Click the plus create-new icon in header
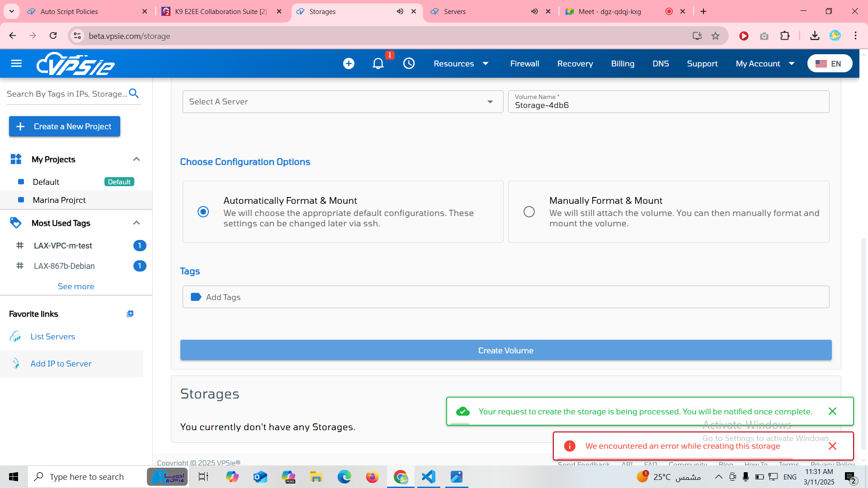 pos(349,64)
